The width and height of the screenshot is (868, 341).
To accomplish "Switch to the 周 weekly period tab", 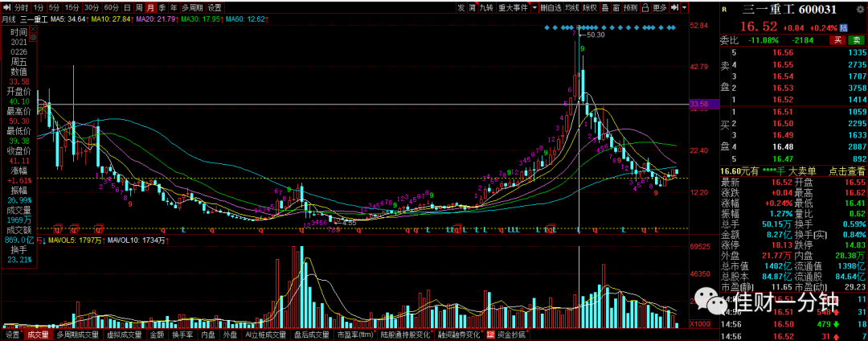I will (138, 8).
